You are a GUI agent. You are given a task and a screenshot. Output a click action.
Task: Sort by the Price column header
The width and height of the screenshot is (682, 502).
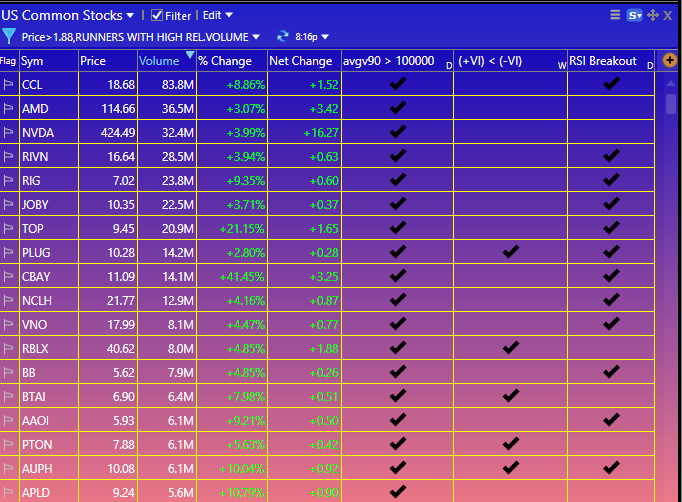108,61
